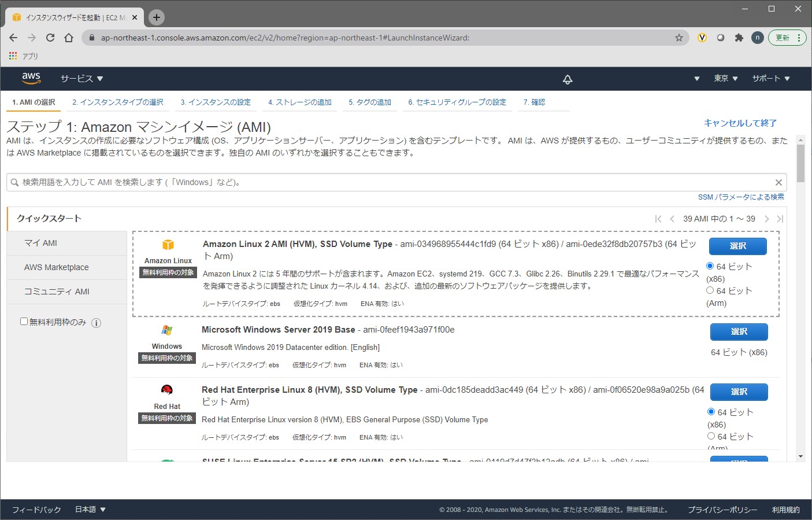Click the scrollbar up arrow
Screen dimensions: 812x520
[x=800, y=140]
